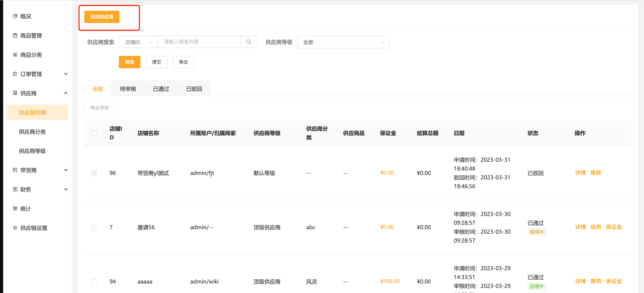Click the supplier search input field
Viewport: 644px width, 293px height.
click(199, 42)
